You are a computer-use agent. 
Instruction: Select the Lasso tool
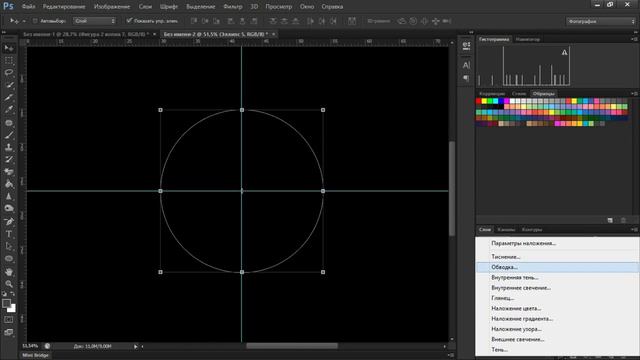point(9,73)
